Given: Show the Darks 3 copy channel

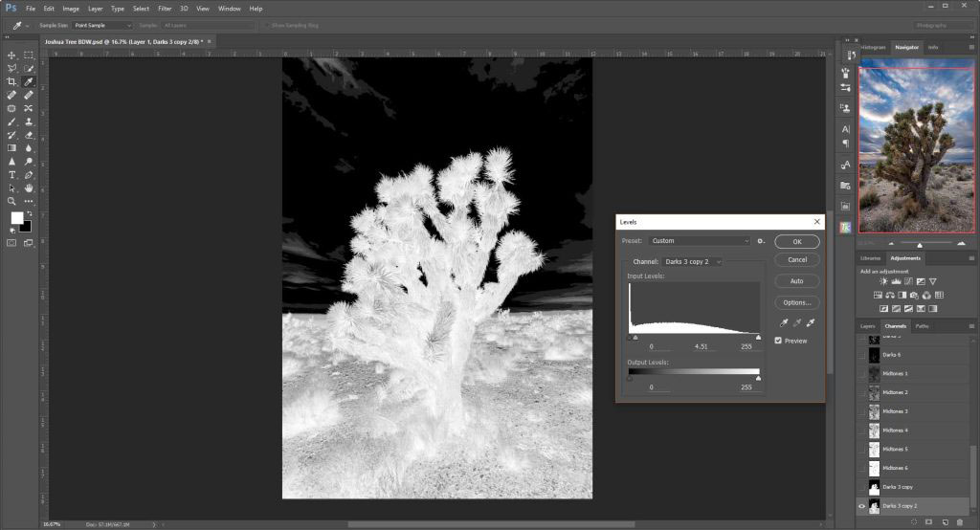Looking at the screenshot, I should (x=862, y=486).
